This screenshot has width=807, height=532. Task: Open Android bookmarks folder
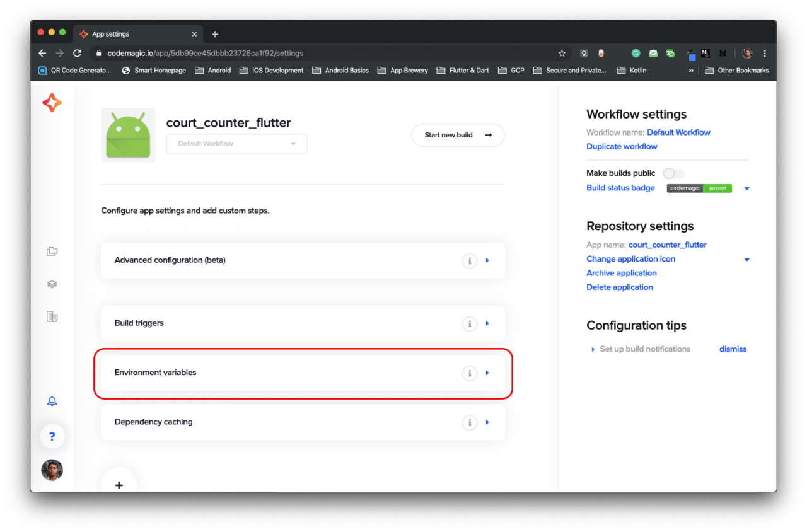coord(213,71)
